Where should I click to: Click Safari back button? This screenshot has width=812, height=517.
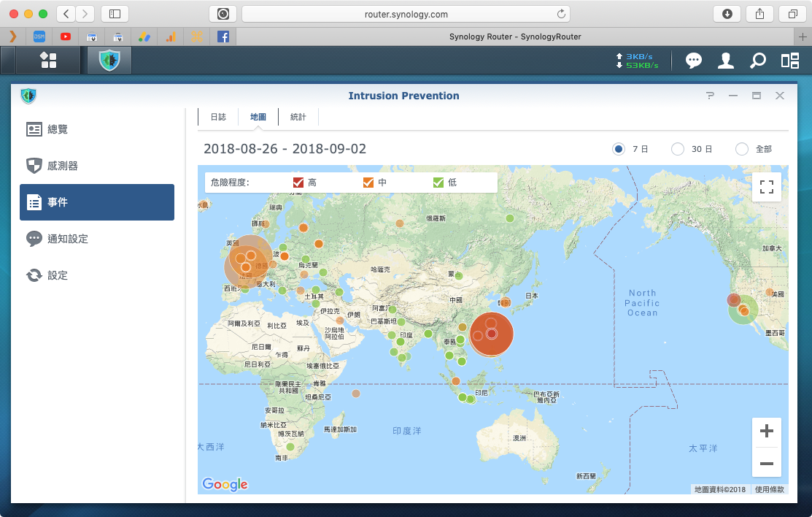66,14
